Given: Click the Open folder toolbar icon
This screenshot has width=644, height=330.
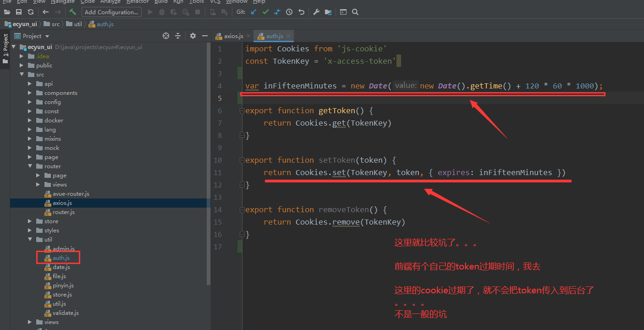Looking at the screenshot, I should [7, 12].
